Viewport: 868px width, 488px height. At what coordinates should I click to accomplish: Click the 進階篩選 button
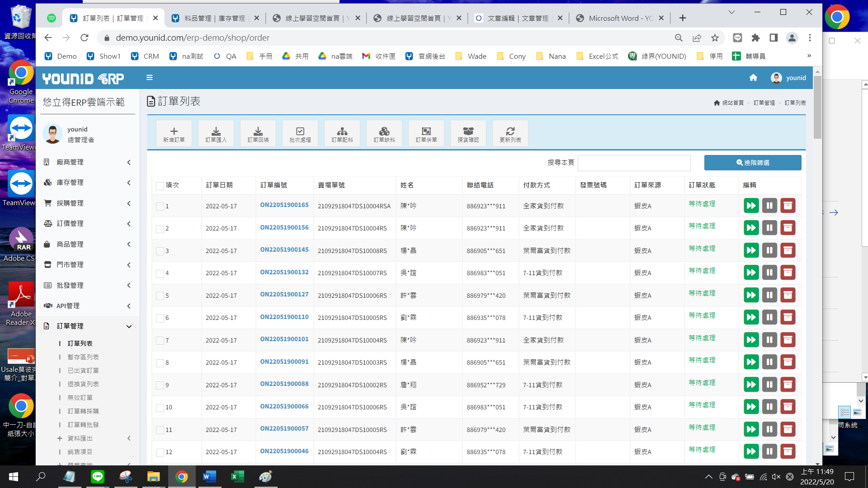click(x=753, y=163)
